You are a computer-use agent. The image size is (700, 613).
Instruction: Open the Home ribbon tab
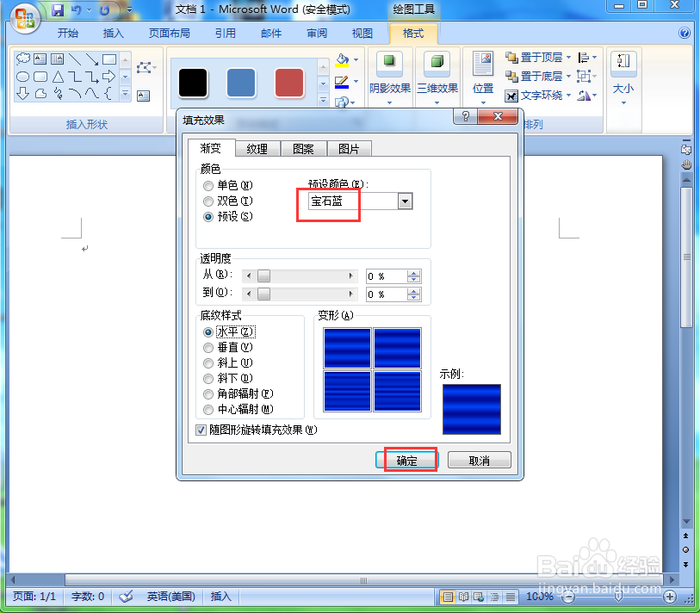[68, 33]
